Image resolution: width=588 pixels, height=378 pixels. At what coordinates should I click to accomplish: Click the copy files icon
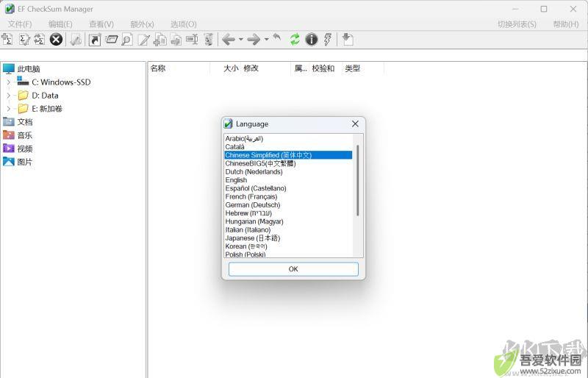[160, 39]
